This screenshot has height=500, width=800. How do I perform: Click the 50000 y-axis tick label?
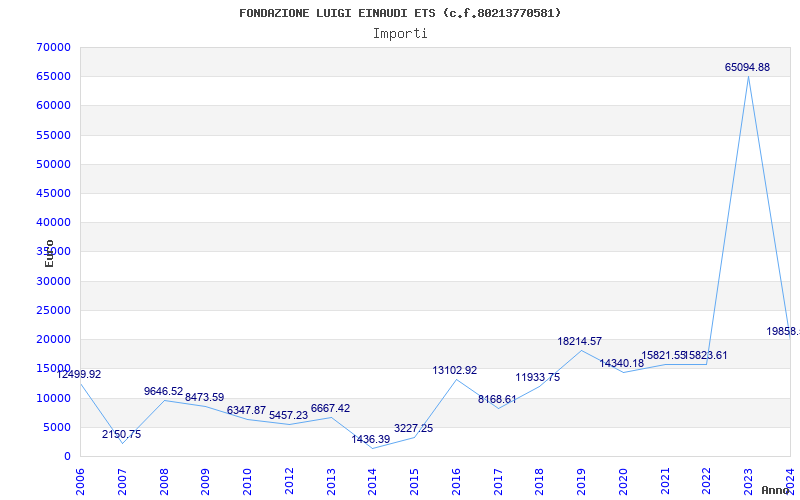click(54, 164)
